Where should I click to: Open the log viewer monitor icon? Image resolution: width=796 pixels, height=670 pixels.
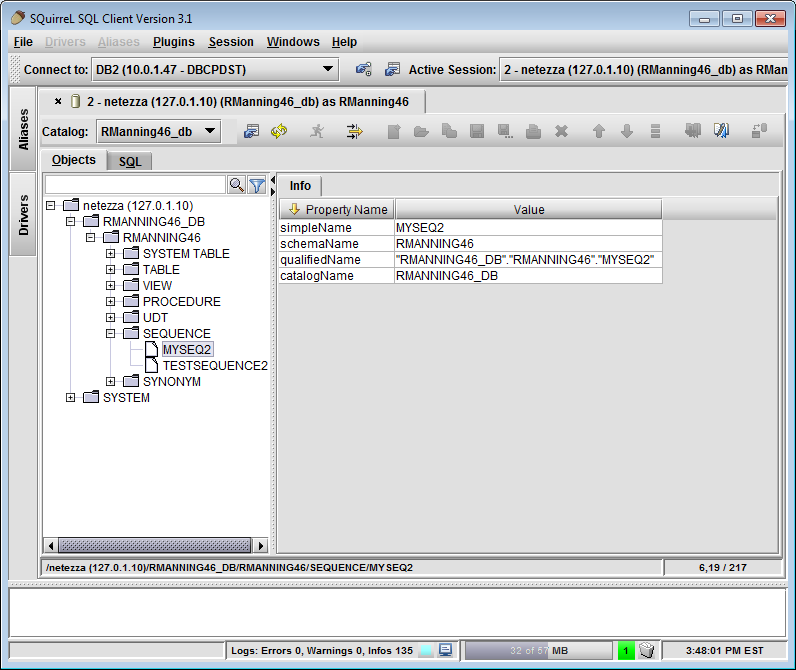pos(445,650)
